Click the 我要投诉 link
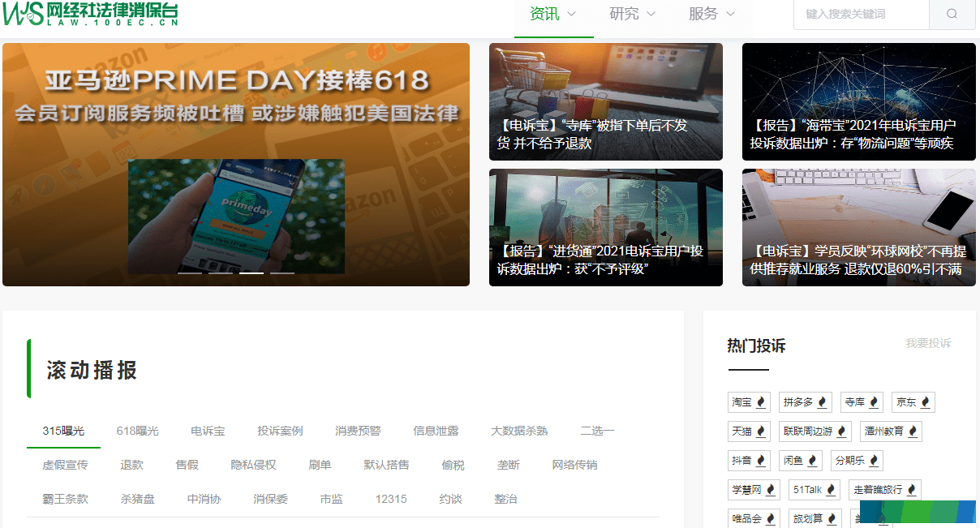Viewport: 980px width, 528px height. coord(928,344)
